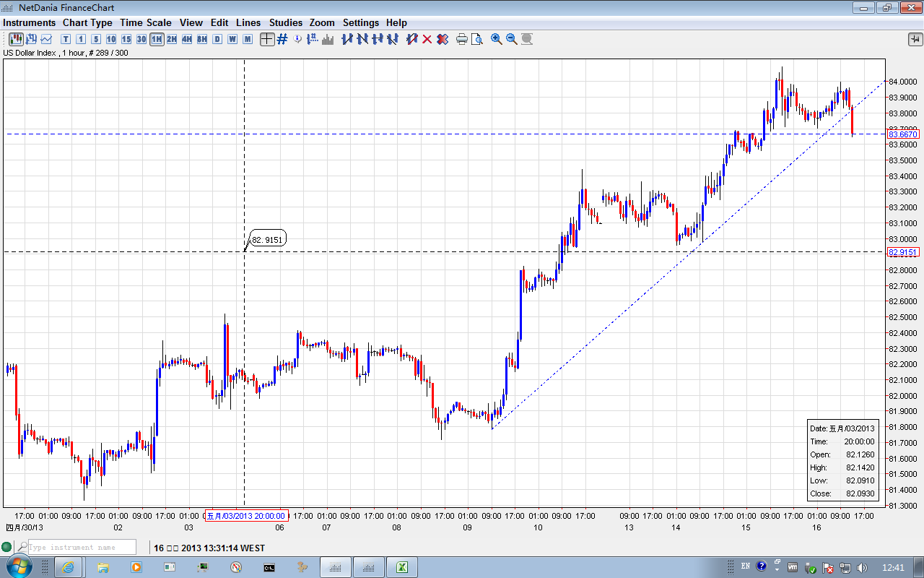Zoom in with the magnifier plus icon
Viewport: 924px width, 578px height.
(x=497, y=39)
